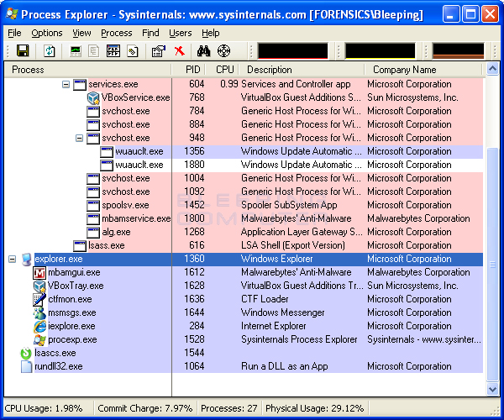
Task: Click the mbamgui.exe red M icon
Action: click(x=39, y=272)
